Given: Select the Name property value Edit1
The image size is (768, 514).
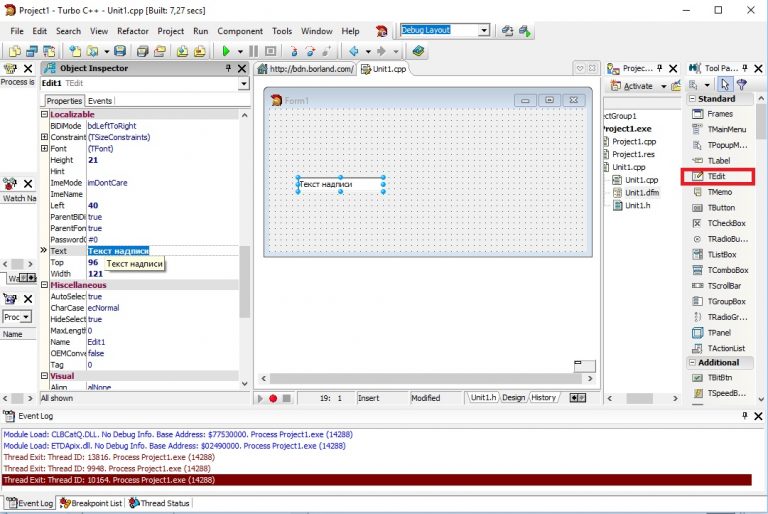Looking at the screenshot, I should (163, 342).
